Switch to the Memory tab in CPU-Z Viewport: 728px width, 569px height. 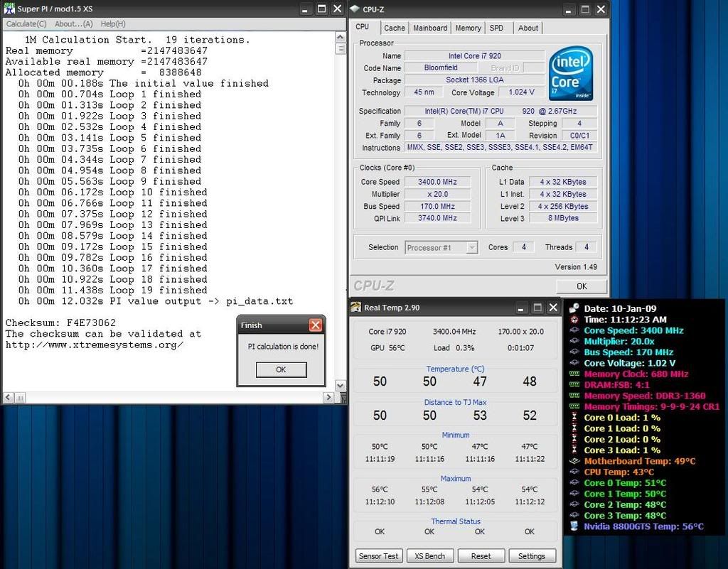468,28
